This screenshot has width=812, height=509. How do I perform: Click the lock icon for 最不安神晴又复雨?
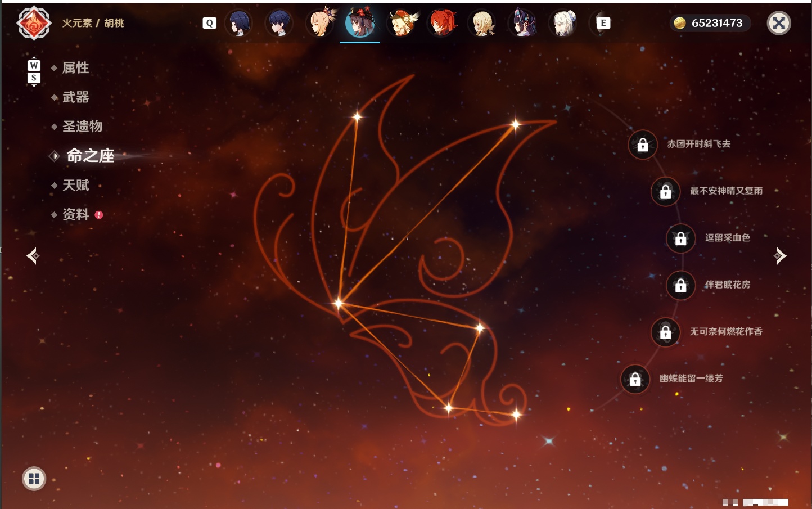click(x=666, y=192)
